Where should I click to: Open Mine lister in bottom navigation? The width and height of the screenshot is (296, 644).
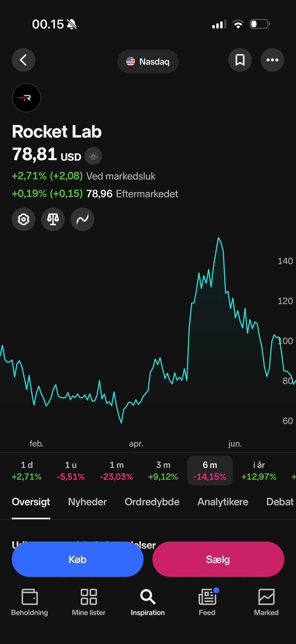click(x=89, y=602)
